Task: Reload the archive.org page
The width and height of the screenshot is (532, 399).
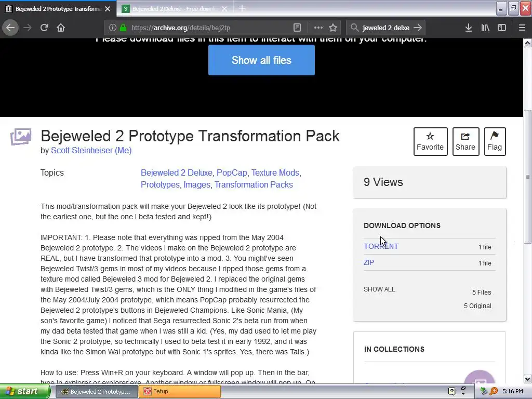Action: pos(44,28)
